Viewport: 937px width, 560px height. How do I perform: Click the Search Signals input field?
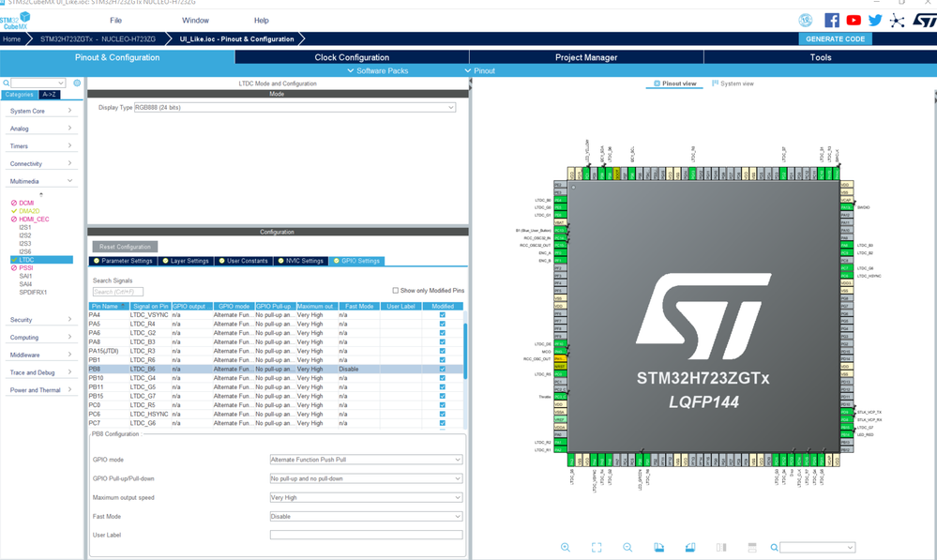118,292
